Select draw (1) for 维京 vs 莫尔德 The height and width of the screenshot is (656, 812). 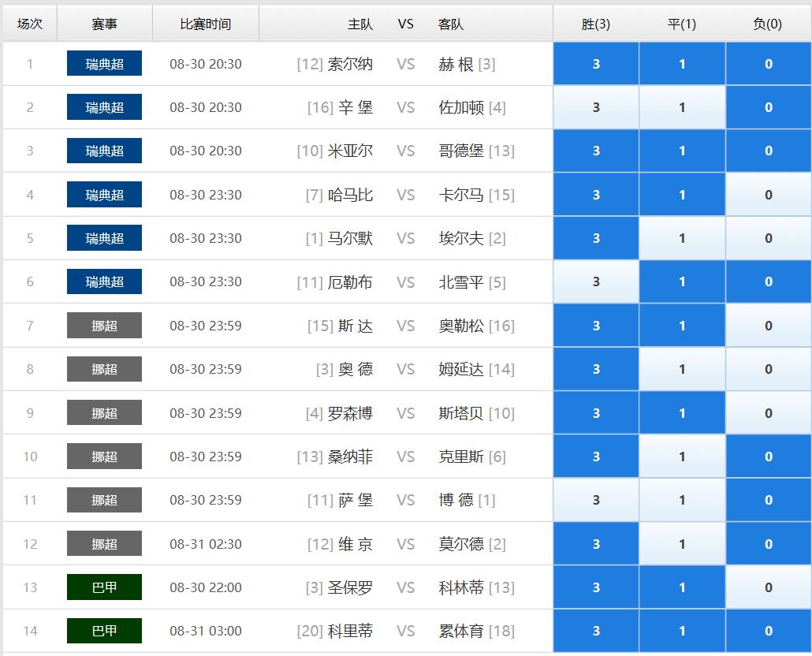(x=682, y=544)
